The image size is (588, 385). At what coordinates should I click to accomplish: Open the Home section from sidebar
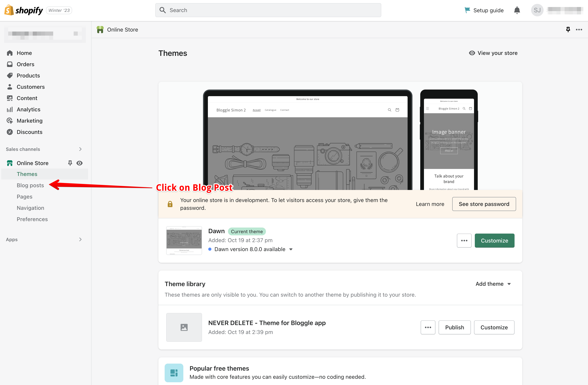pyautogui.click(x=24, y=53)
